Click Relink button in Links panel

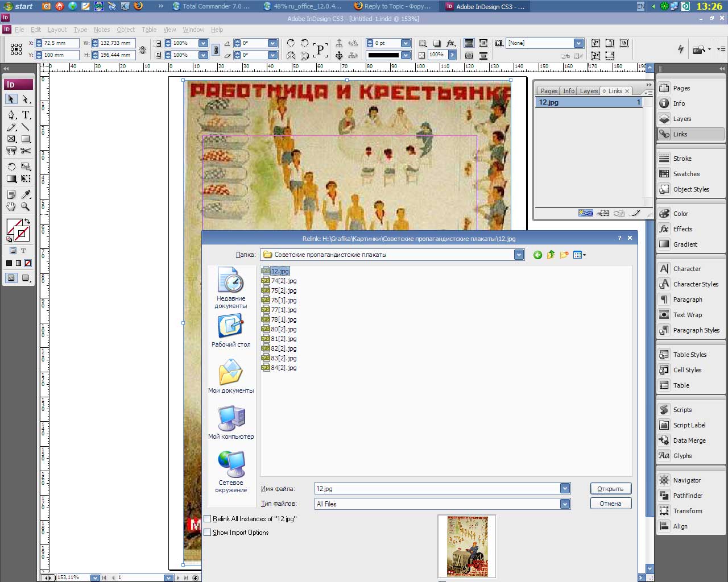tap(586, 213)
